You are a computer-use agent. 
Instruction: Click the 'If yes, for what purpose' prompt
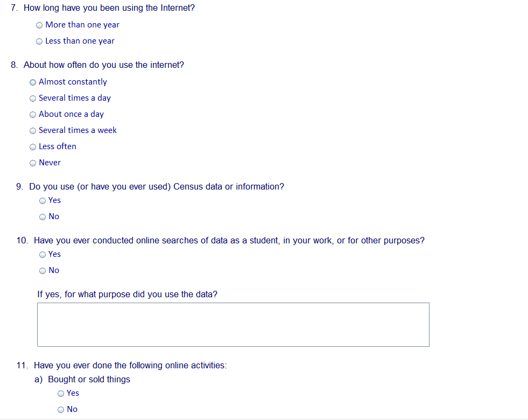127,295
